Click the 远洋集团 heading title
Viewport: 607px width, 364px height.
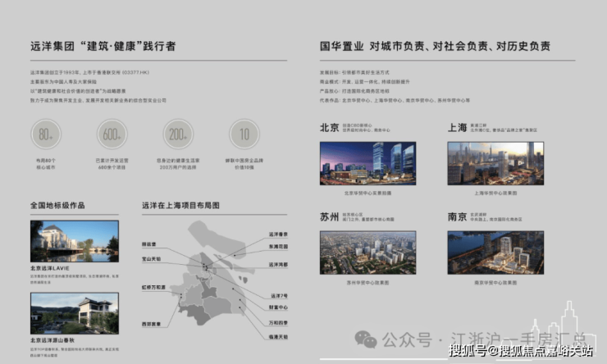(103, 46)
